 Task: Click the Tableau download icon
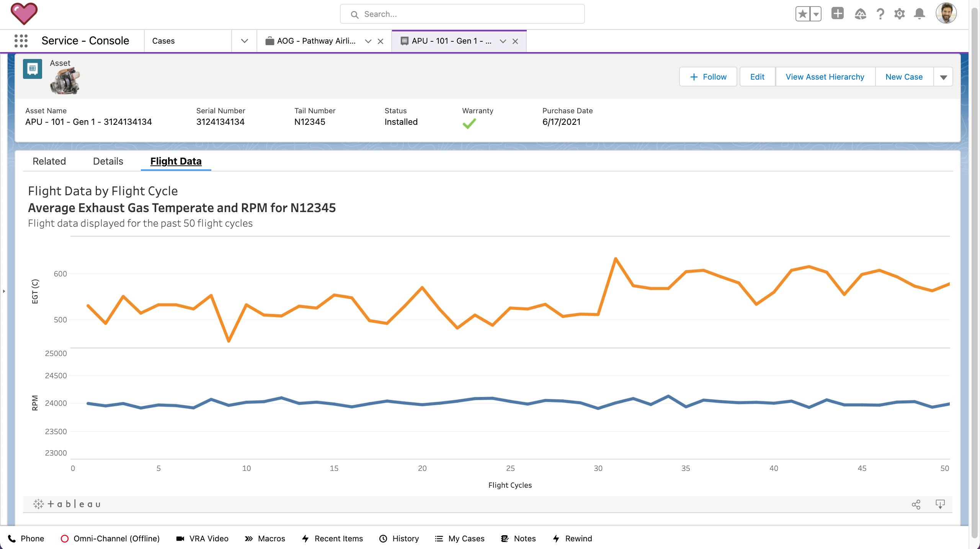(x=940, y=504)
